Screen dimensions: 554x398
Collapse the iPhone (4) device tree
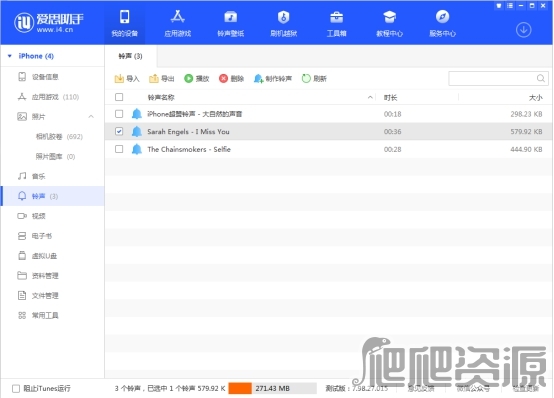click(10, 56)
